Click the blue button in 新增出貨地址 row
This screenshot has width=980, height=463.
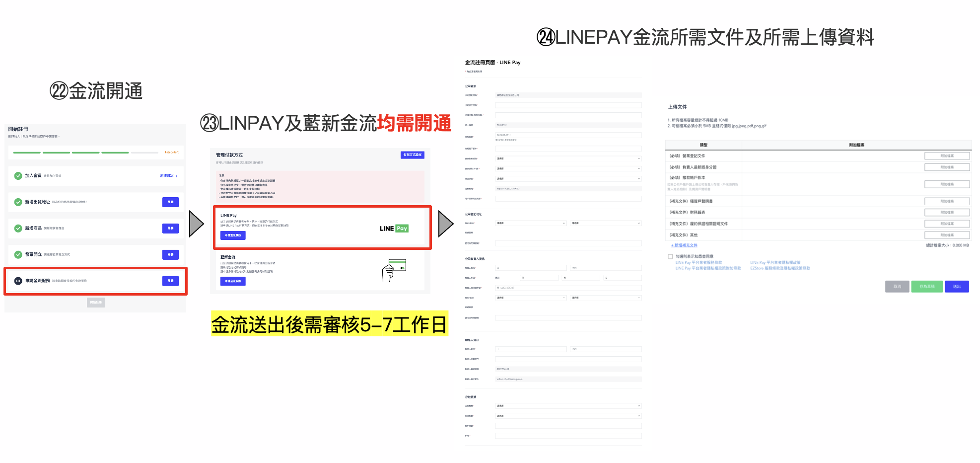click(x=170, y=202)
